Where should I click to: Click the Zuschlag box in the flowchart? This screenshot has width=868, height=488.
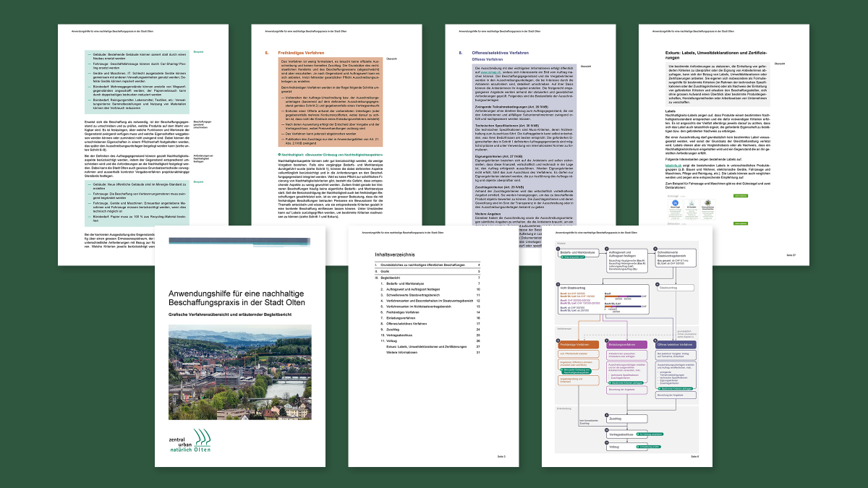pos(627,418)
